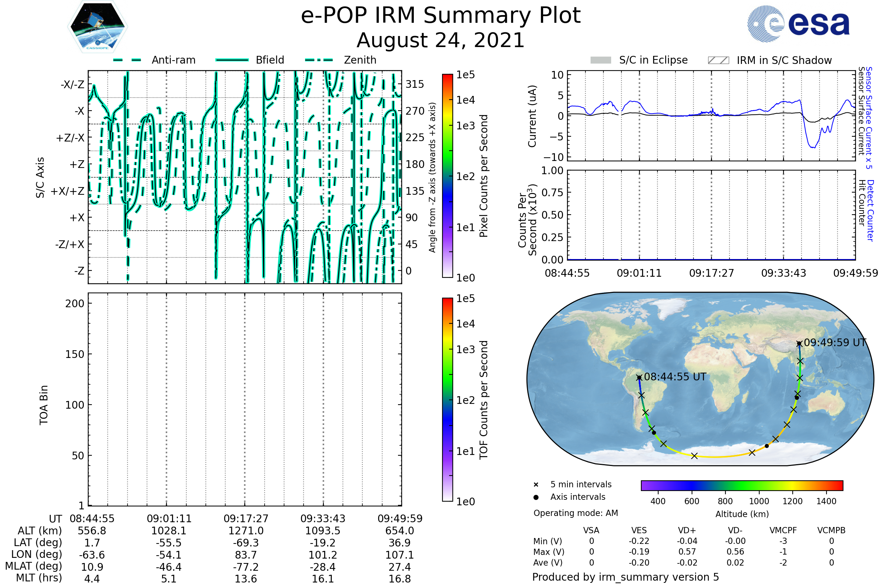Image resolution: width=882 pixels, height=588 pixels.
Task: Click the TOF Counts per Second colorbar
Action: point(447,399)
